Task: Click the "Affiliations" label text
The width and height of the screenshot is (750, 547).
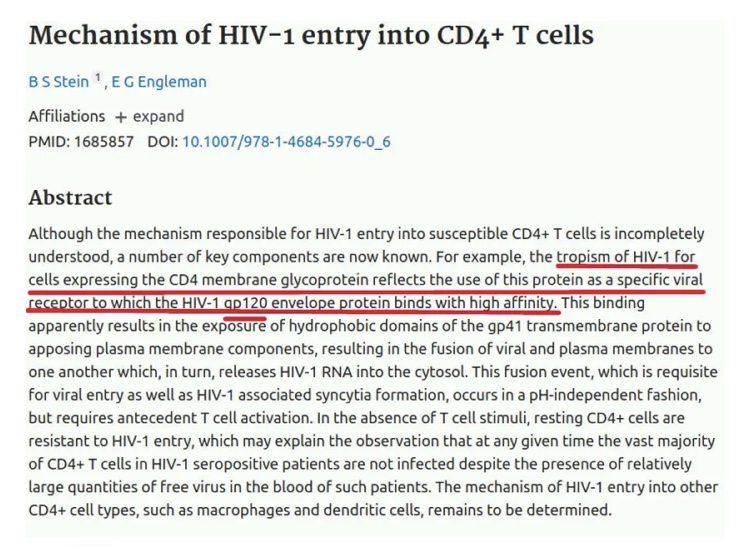Action: [x=66, y=116]
